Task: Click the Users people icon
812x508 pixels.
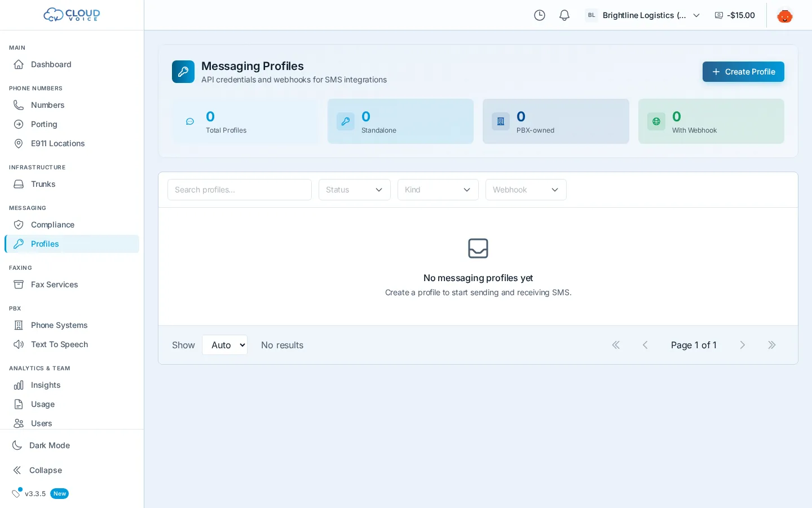Action: pyautogui.click(x=19, y=423)
